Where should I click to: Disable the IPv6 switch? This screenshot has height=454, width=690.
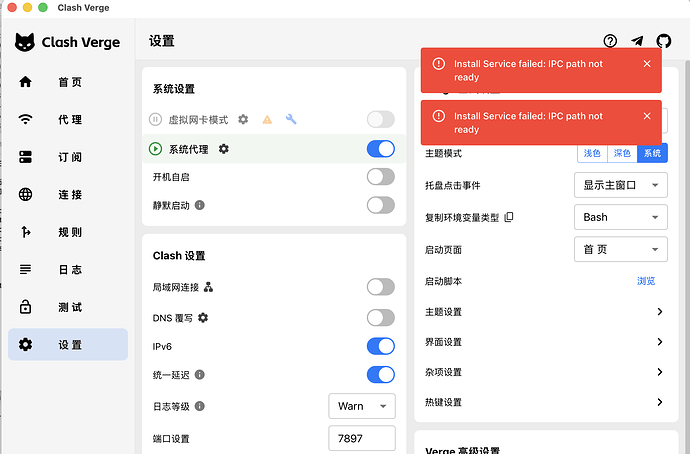tap(381, 346)
